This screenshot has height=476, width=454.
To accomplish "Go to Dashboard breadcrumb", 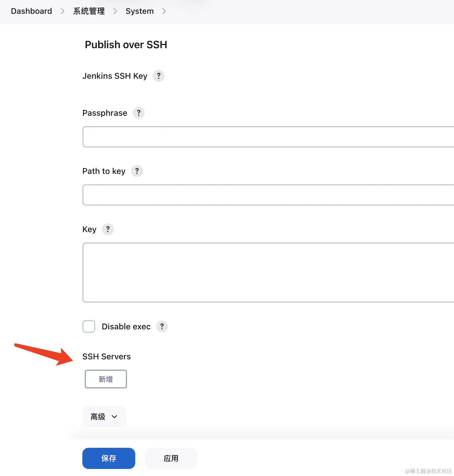I will [x=31, y=11].
